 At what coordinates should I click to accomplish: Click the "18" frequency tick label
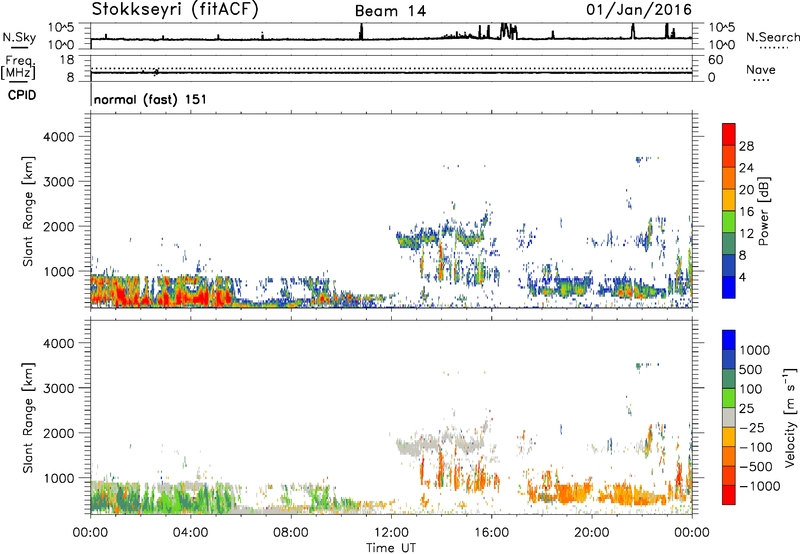click(x=67, y=60)
